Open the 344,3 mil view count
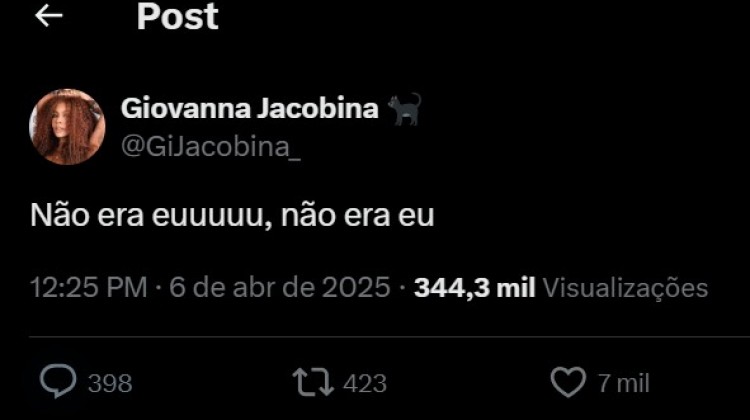750x420 pixels. 474,288
